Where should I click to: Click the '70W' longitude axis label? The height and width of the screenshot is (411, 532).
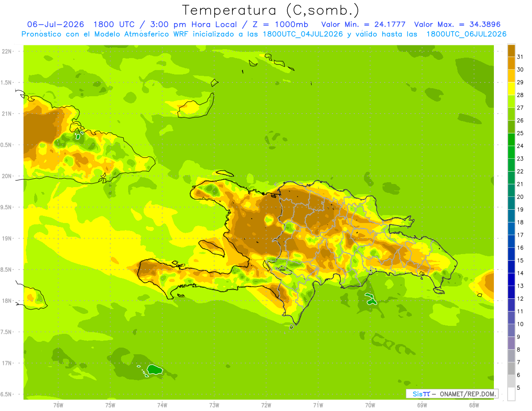(370, 405)
